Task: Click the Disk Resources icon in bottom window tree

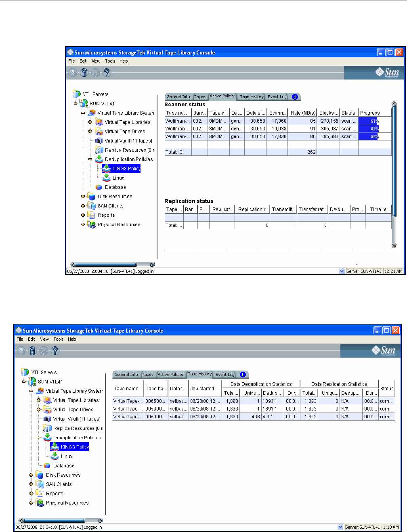Action: point(40,475)
